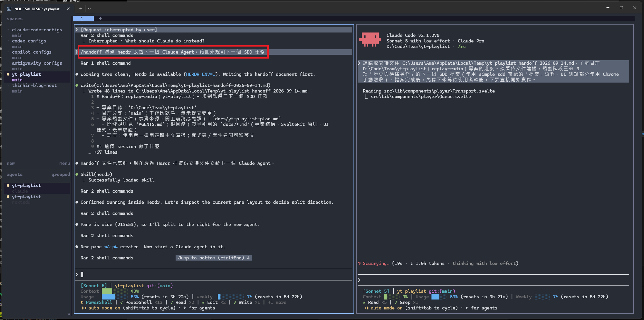Click the new button in sidebar

11,163
